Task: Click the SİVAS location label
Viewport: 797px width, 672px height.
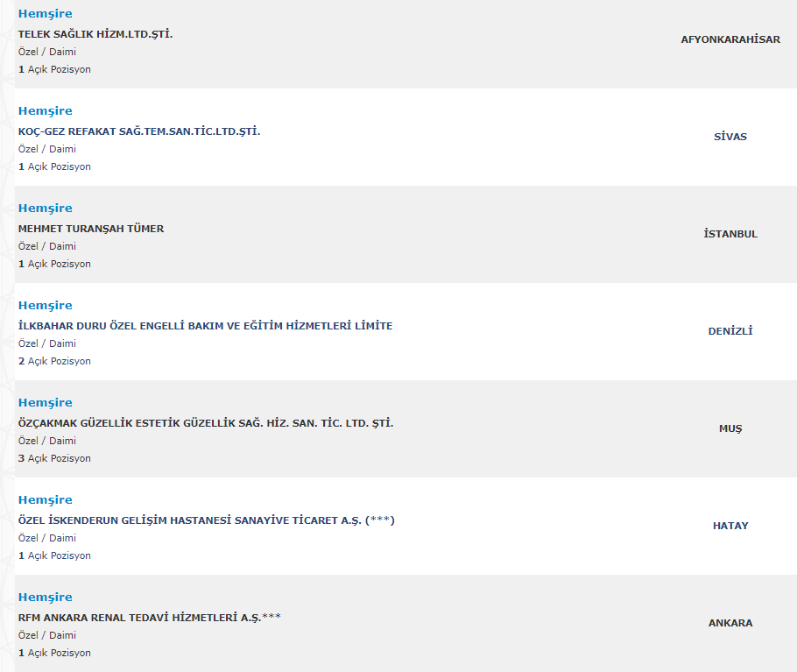Action: [730, 137]
